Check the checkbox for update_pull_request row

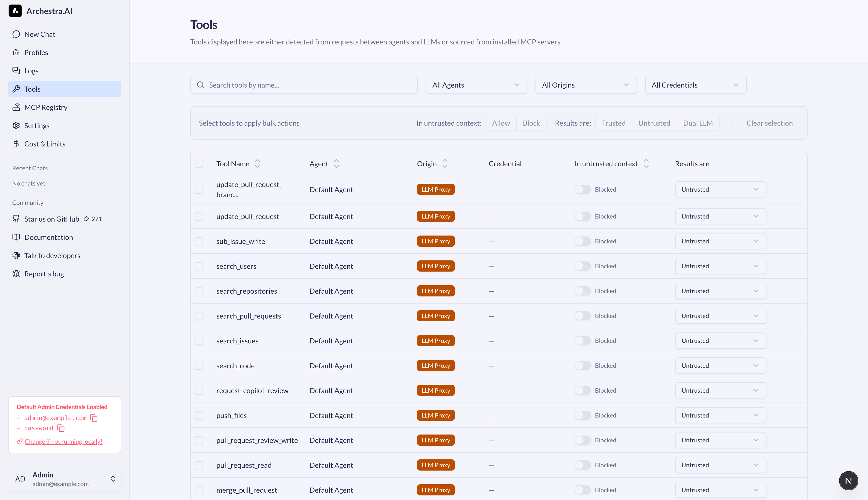pyautogui.click(x=199, y=216)
